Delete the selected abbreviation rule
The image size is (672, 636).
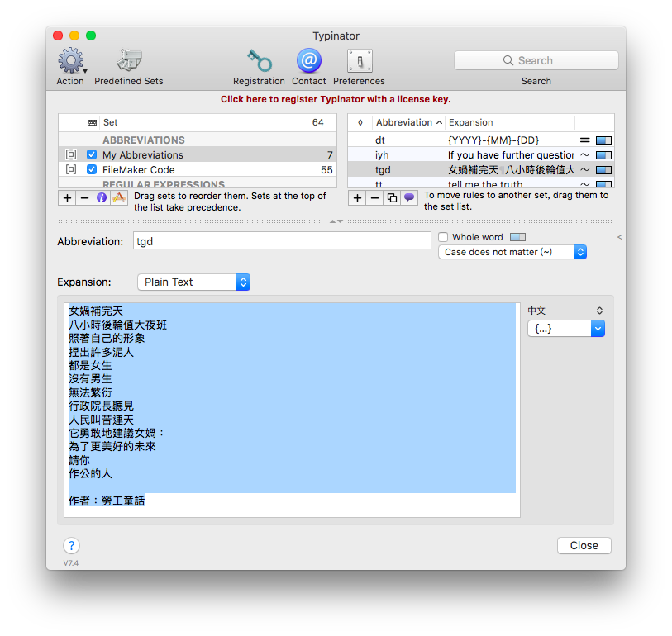(x=374, y=198)
